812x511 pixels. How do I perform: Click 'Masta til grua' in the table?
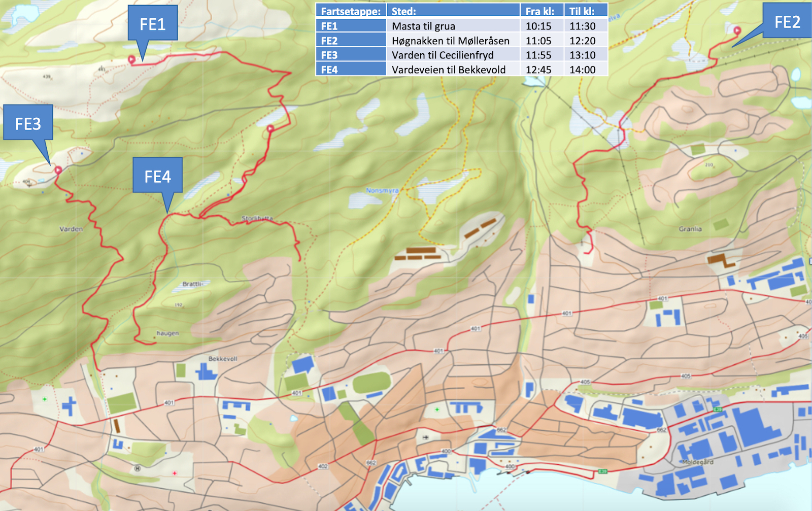pyautogui.click(x=423, y=26)
